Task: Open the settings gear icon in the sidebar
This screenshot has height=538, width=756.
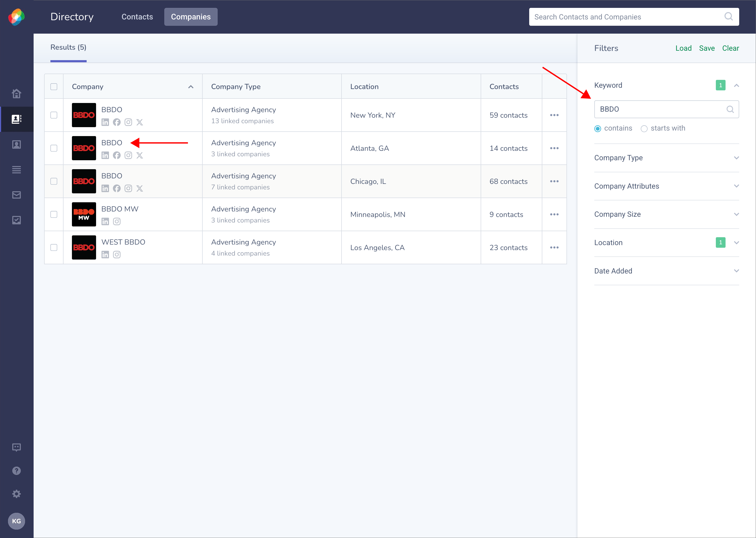Action: 17,494
